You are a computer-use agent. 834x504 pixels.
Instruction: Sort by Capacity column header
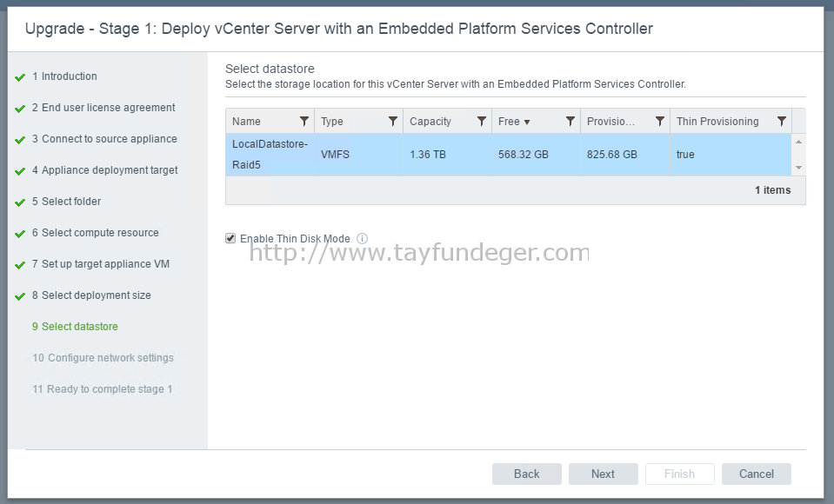click(430, 121)
